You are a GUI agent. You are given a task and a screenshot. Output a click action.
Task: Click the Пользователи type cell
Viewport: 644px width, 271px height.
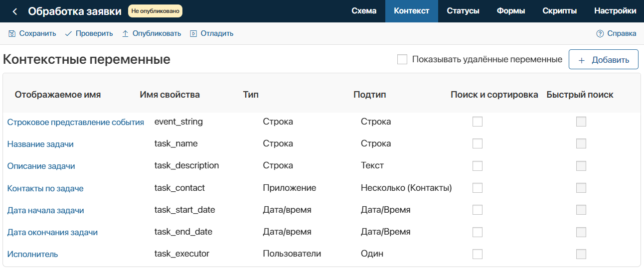292,254
